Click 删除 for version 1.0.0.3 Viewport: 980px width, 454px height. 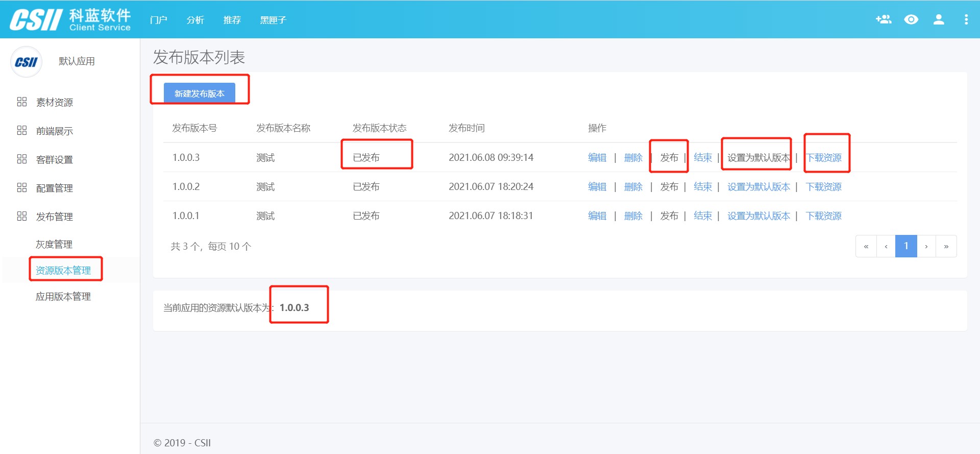click(x=633, y=157)
